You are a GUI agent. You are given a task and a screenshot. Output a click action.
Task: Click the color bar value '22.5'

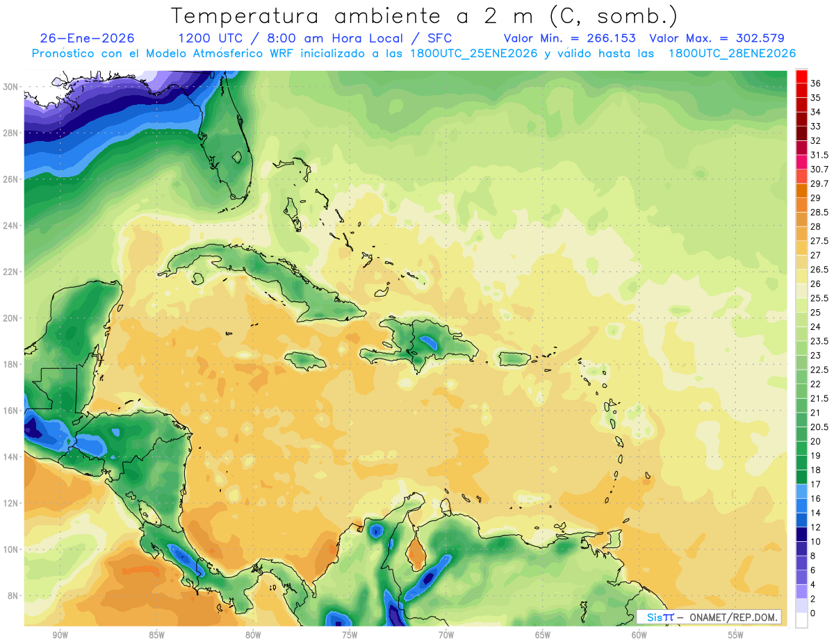pyautogui.click(x=819, y=370)
